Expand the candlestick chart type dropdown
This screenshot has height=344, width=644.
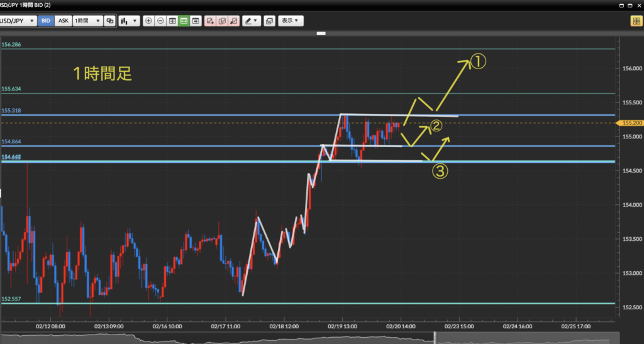click(x=128, y=21)
